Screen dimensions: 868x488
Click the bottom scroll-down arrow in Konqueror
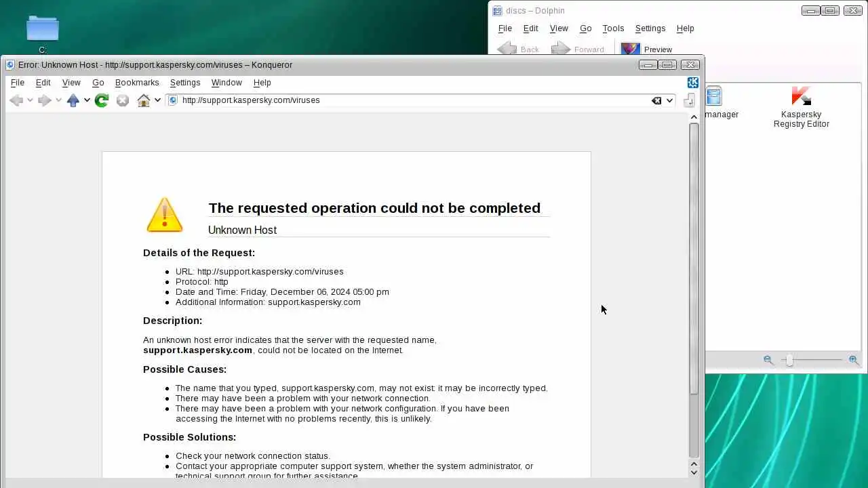pyautogui.click(x=694, y=472)
